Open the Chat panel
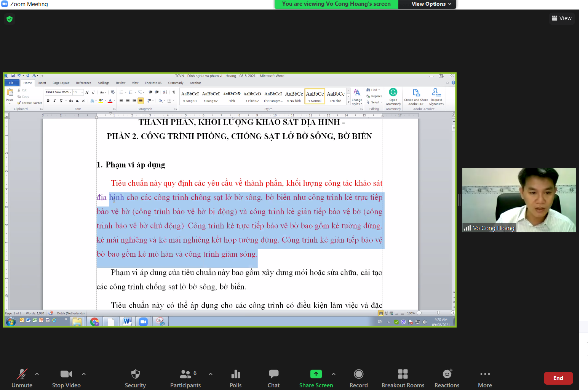The image size is (588, 390). click(x=273, y=378)
